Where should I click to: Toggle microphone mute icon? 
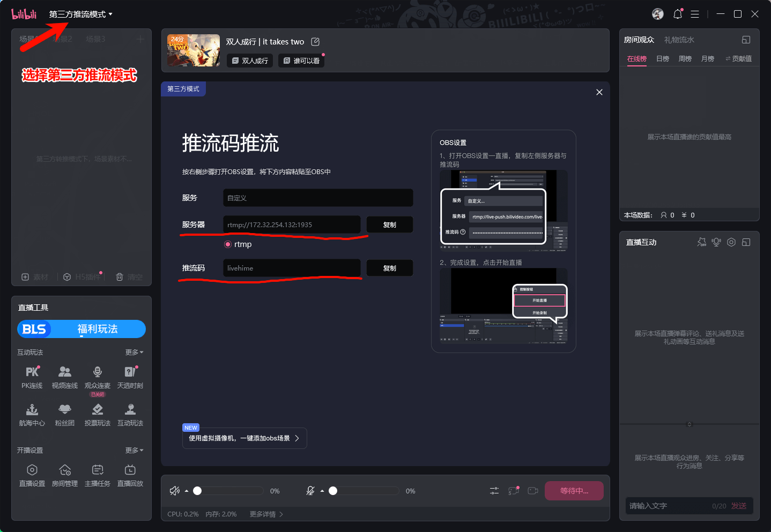click(x=310, y=491)
